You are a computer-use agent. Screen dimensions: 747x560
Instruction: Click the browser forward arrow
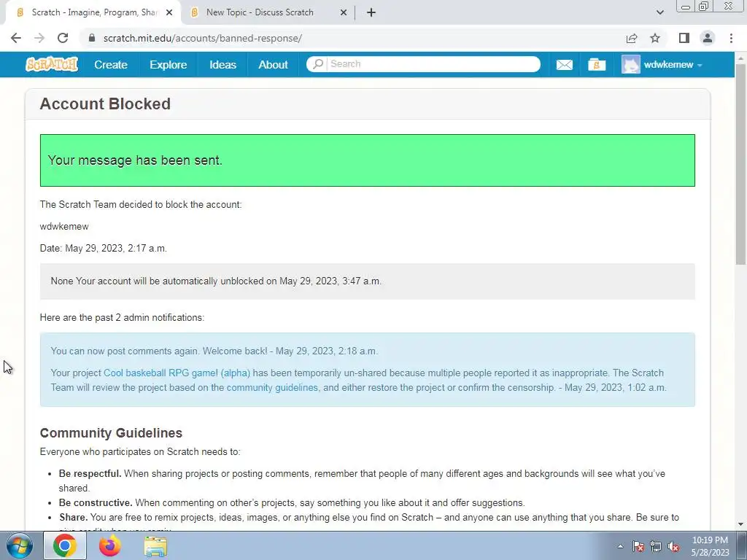(x=39, y=38)
